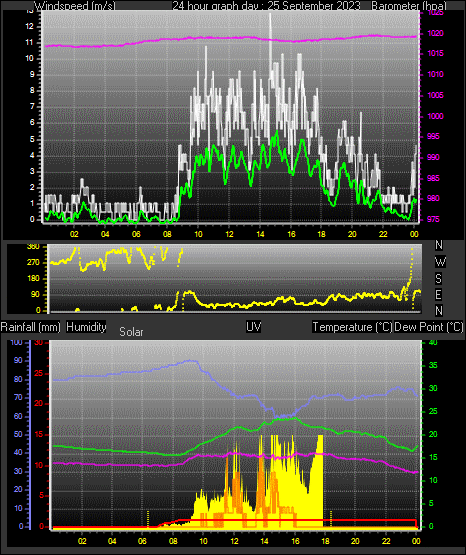Click the Windspeed (m/s) axis title
This screenshot has height=555, width=466.
coord(75,5)
